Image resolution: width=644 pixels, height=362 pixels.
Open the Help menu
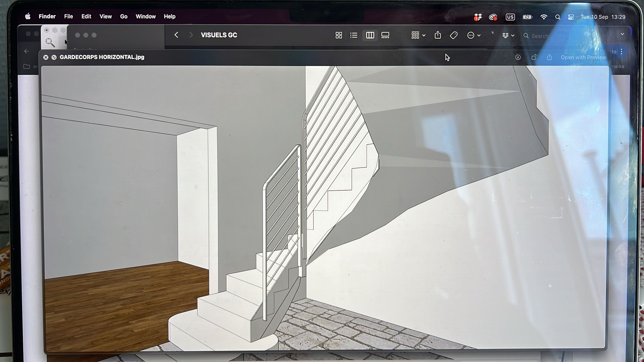pos(169,16)
